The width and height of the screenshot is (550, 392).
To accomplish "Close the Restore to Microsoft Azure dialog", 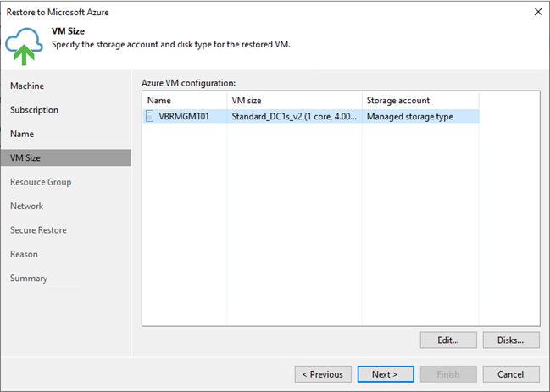I will tap(537, 11).
